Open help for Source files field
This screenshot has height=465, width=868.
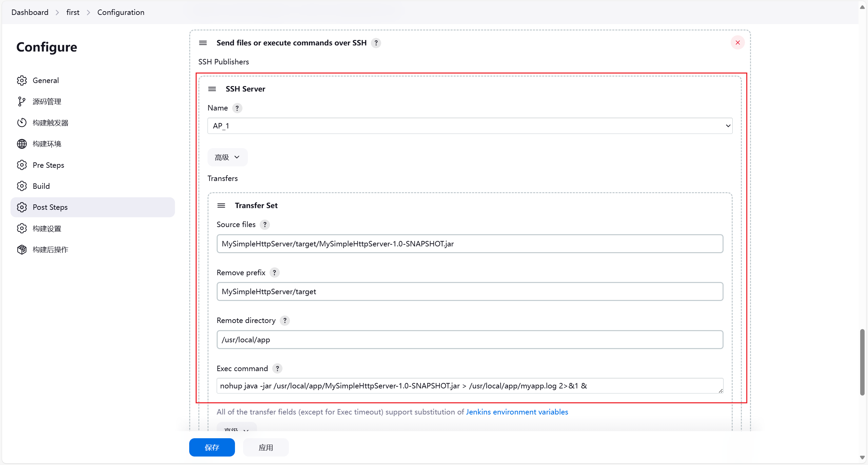tap(265, 224)
